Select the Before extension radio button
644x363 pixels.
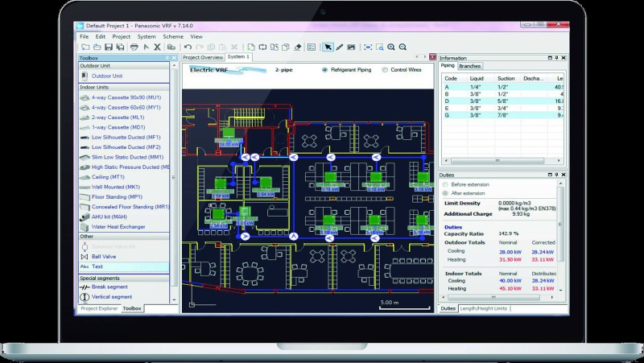pyautogui.click(x=445, y=185)
